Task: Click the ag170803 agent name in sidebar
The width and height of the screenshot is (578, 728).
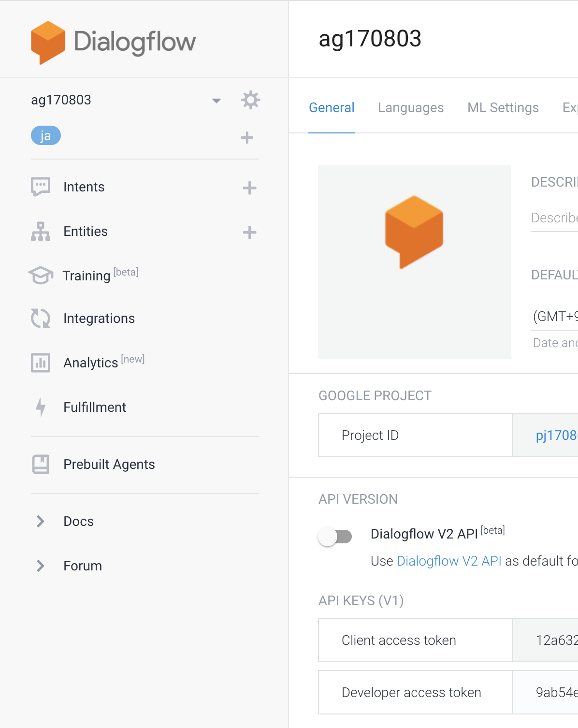Action: [61, 100]
